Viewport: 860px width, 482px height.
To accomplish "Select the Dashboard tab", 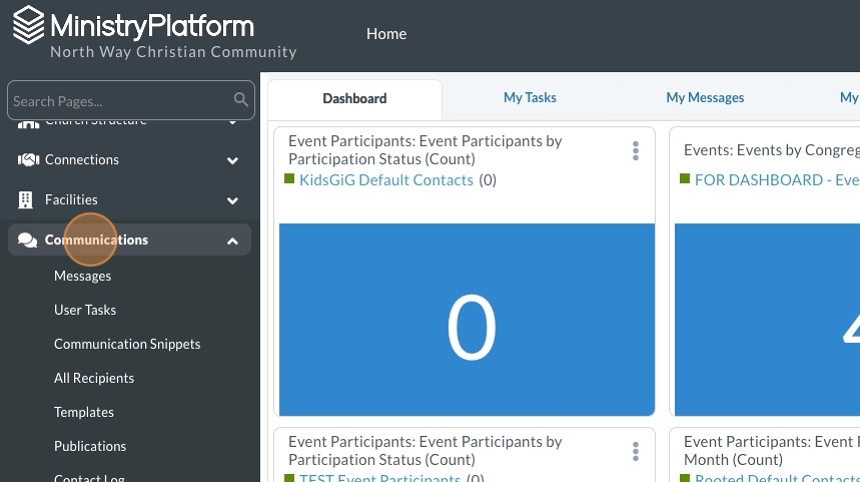I will [354, 99].
